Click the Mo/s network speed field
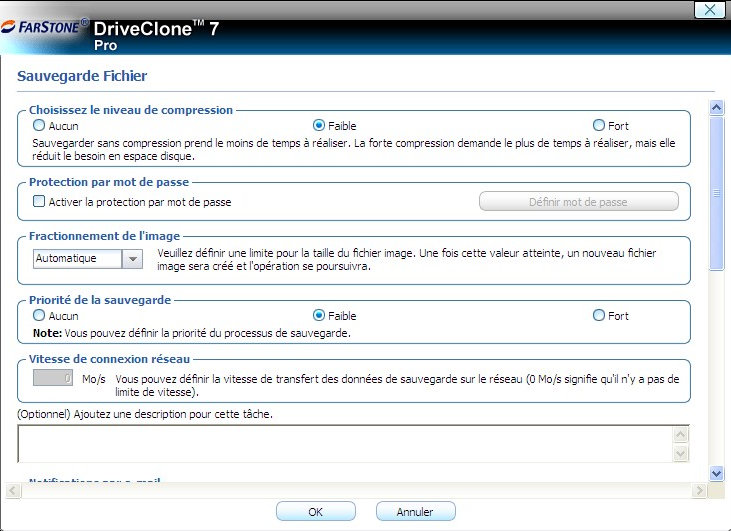The width and height of the screenshot is (731, 531). pos(53,378)
